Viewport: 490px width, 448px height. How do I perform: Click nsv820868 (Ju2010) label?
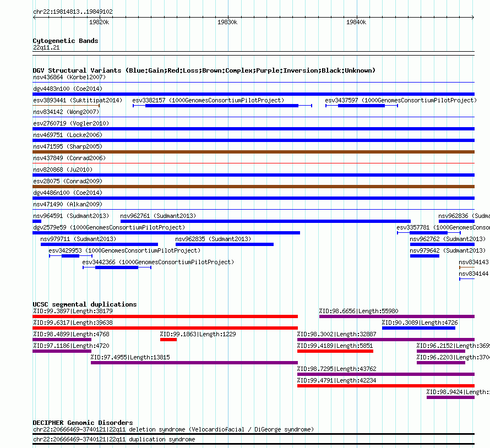(63, 170)
